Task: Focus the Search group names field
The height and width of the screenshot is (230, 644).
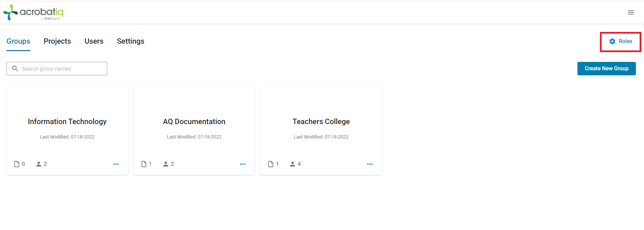Action: coord(57,69)
